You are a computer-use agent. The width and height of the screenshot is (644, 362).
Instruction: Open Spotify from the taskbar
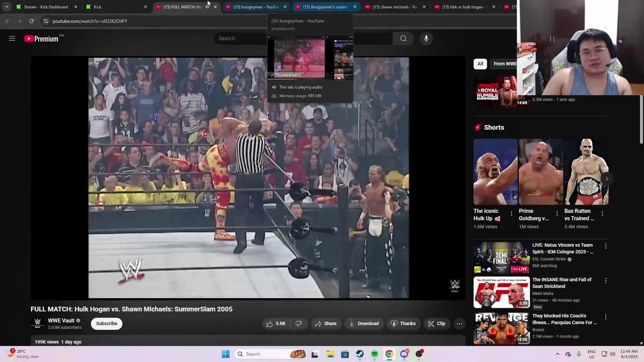374,354
